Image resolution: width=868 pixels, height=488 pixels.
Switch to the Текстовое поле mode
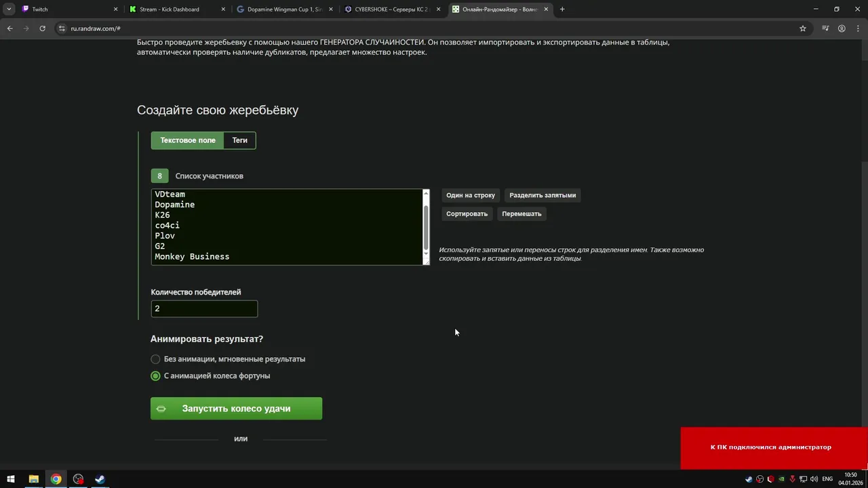tap(188, 140)
